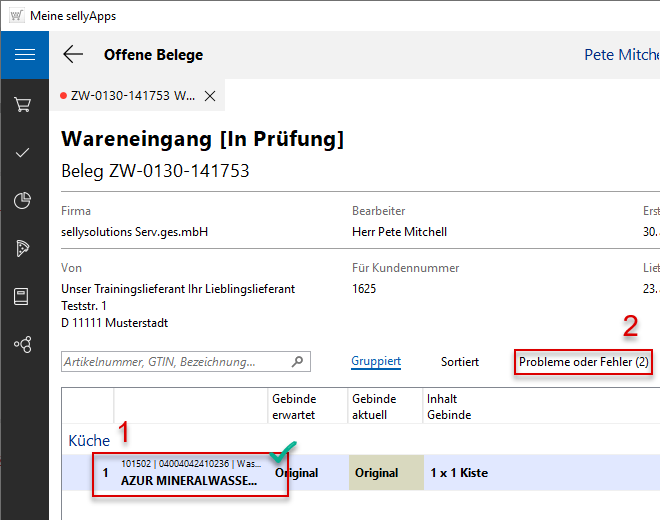
Task: Open the hamburger navigation menu
Action: point(24,55)
